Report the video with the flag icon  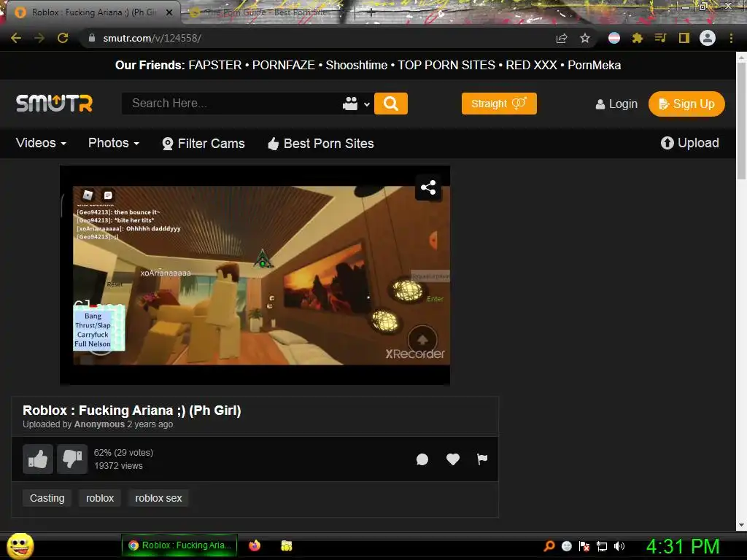[x=482, y=459]
